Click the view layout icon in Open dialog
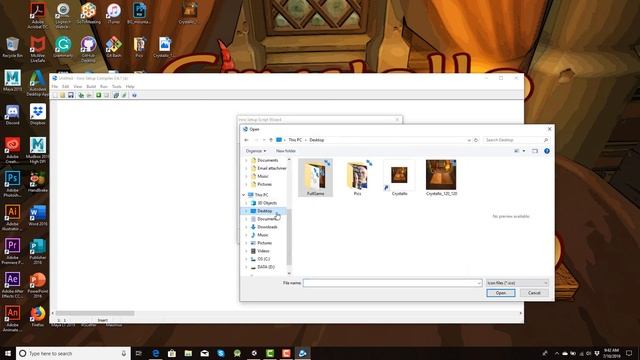The height and width of the screenshot is (360, 640). (x=517, y=151)
